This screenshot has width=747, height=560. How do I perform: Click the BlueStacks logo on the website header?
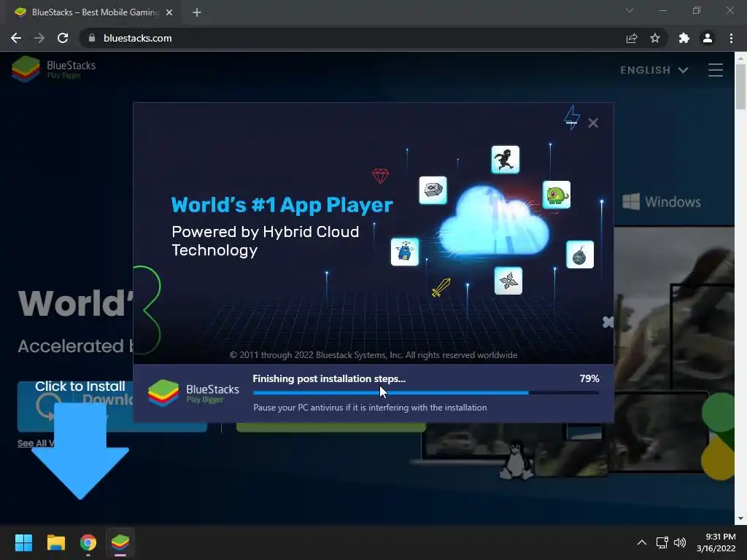tap(54, 69)
